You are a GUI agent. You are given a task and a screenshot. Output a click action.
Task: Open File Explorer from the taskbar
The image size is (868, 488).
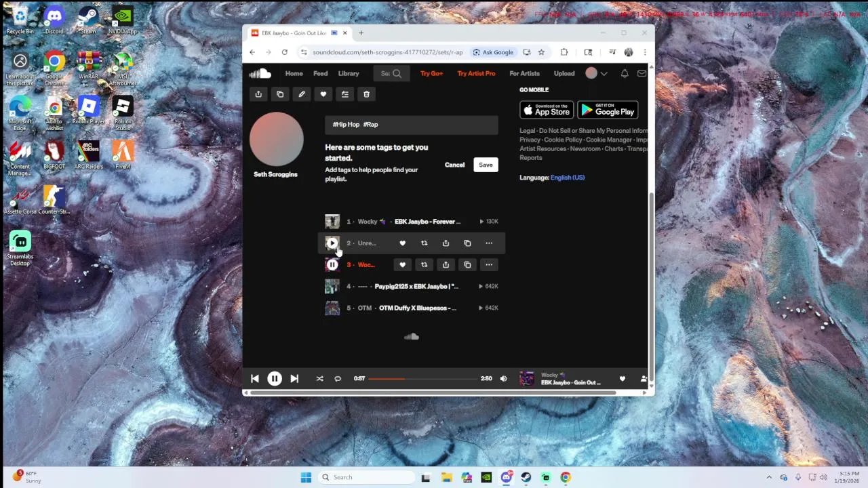click(x=446, y=477)
